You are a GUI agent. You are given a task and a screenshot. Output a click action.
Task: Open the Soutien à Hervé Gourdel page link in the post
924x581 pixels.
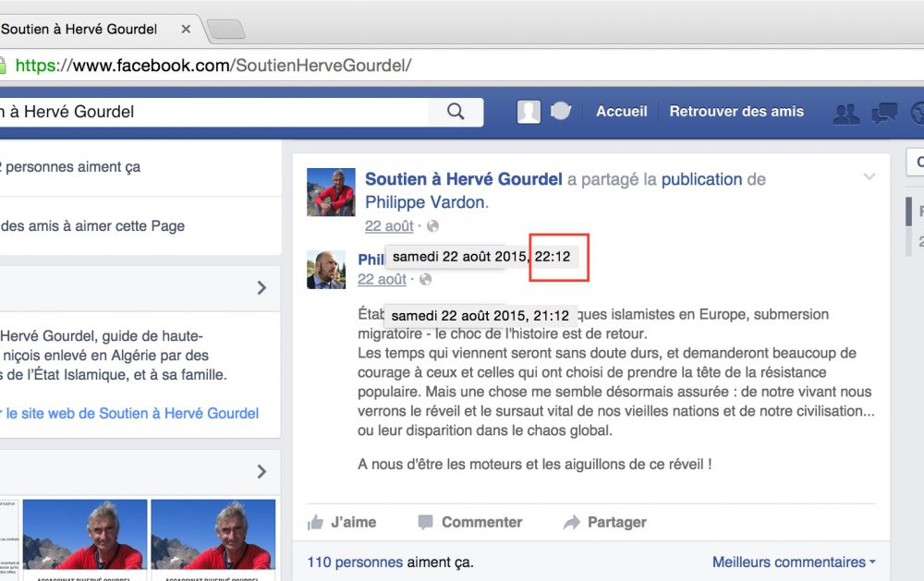464,179
